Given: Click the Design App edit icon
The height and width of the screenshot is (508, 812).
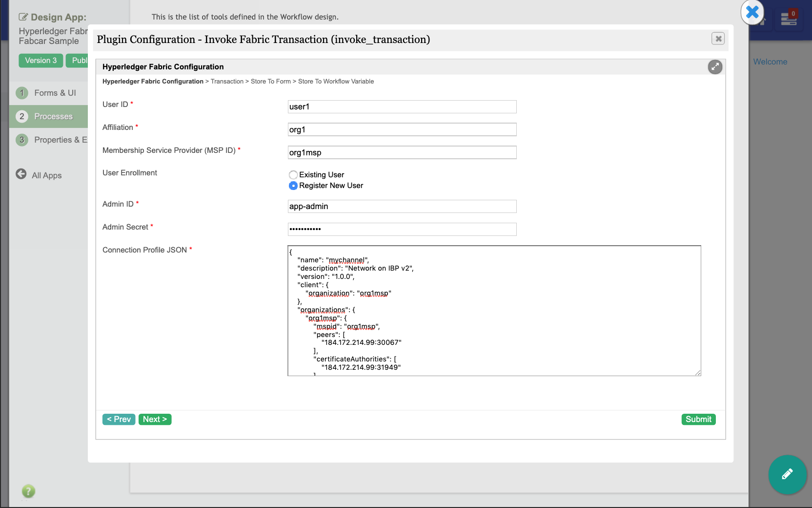Looking at the screenshot, I should (23, 17).
